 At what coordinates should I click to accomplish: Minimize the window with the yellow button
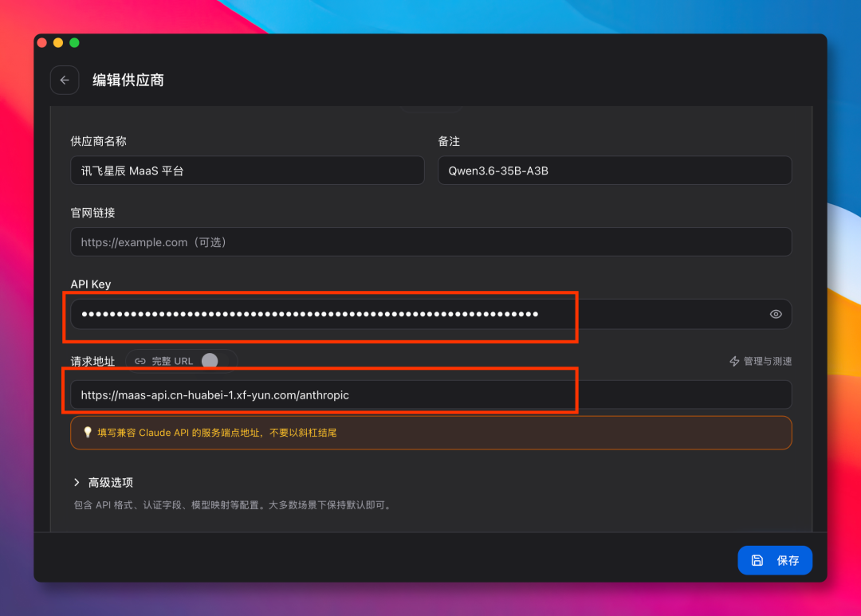58,43
